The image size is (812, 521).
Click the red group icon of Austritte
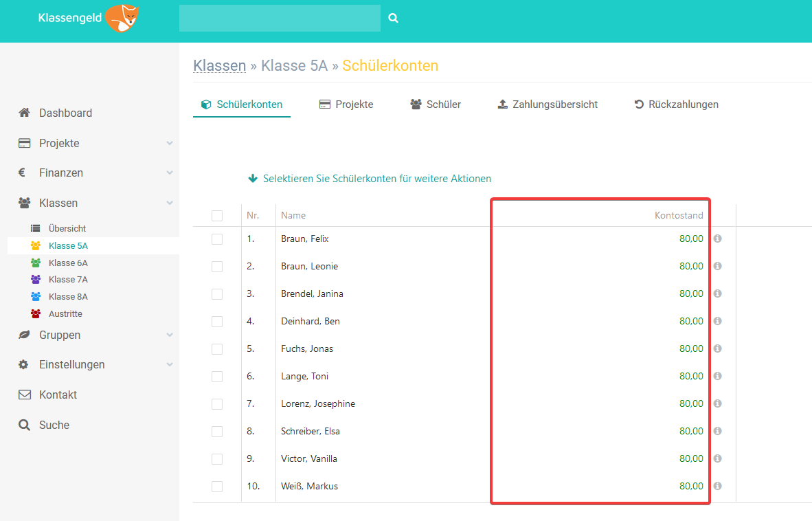(35, 313)
